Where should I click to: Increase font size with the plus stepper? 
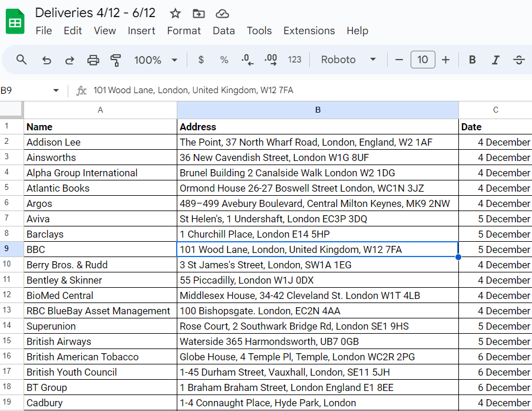coord(445,60)
